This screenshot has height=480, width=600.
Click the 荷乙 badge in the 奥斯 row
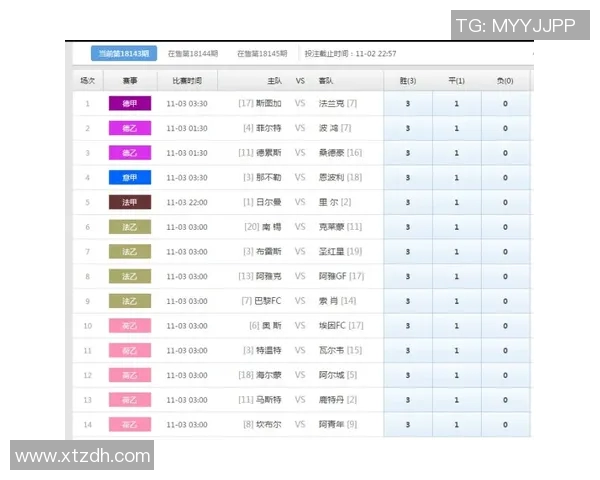point(130,326)
